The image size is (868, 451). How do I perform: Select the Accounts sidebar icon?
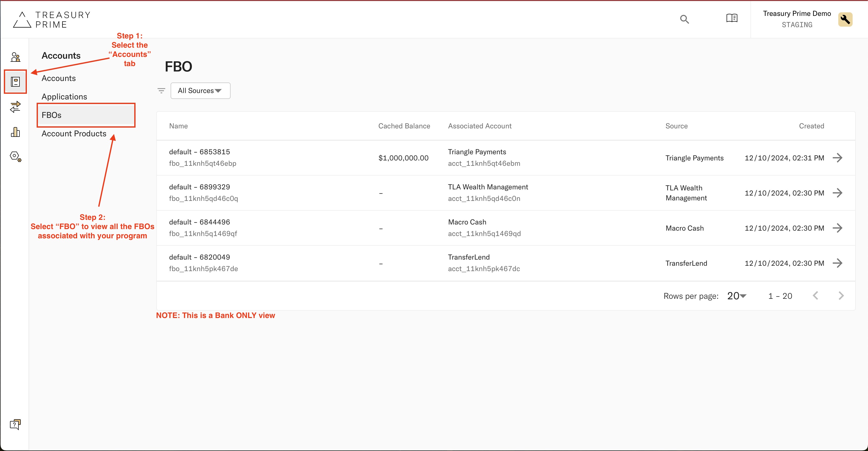15,81
